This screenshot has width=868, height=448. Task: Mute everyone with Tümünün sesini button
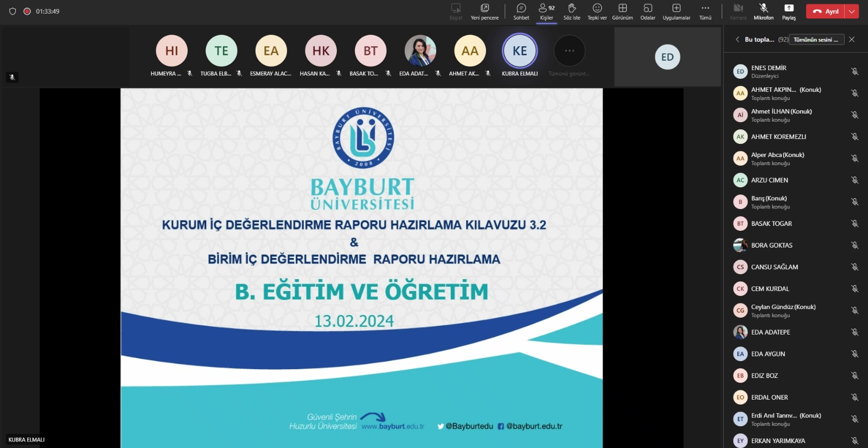816,40
